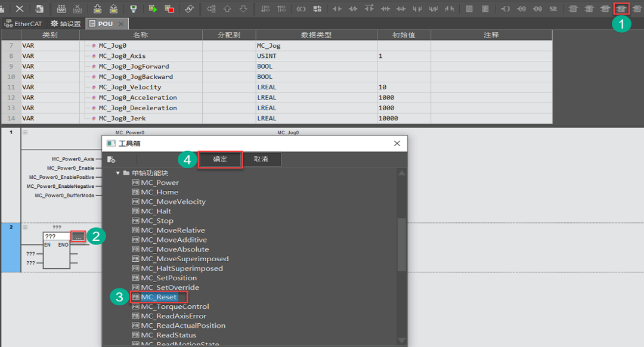Insert a normally closed contact

pyautogui.click(x=353, y=8)
